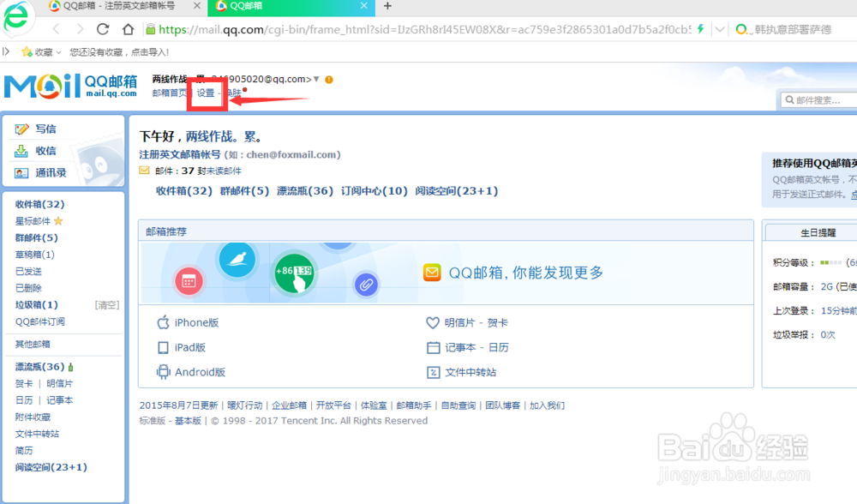This screenshot has height=504, width=857.
Task: Click 注册英文邮箱帐号 link
Action: (180, 154)
